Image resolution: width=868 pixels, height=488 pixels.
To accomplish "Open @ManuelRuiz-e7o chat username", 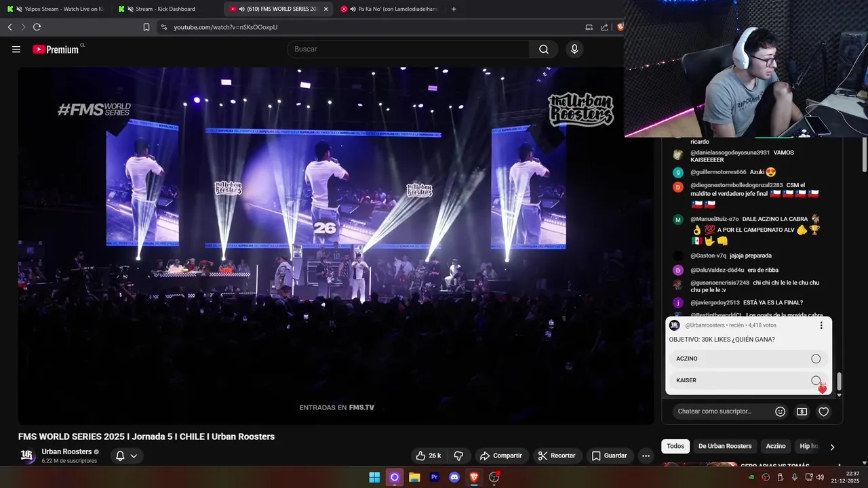I will click(x=715, y=219).
